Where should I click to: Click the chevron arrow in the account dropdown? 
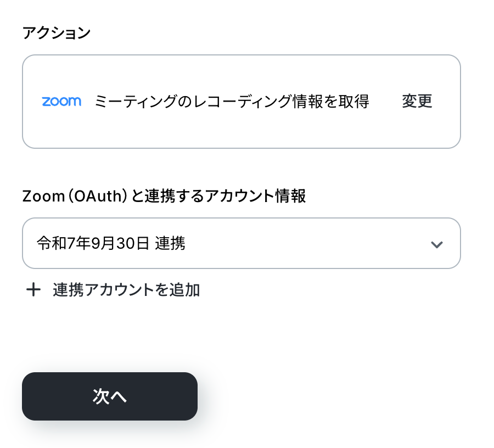pyautogui.click(x=437, y=244)
